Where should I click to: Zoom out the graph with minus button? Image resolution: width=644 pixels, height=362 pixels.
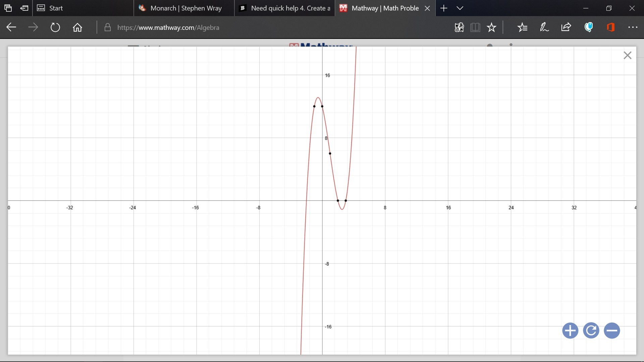[612, 331]
